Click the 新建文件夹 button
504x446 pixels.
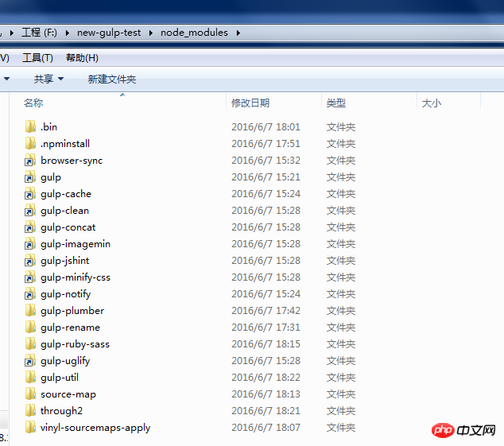[x=112, y=79]
